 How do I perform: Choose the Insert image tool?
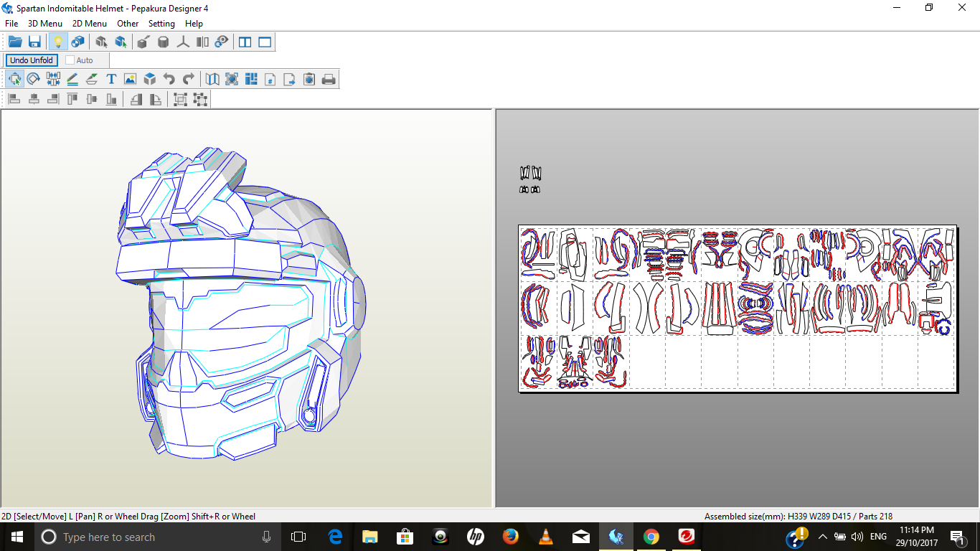point(130,79)
